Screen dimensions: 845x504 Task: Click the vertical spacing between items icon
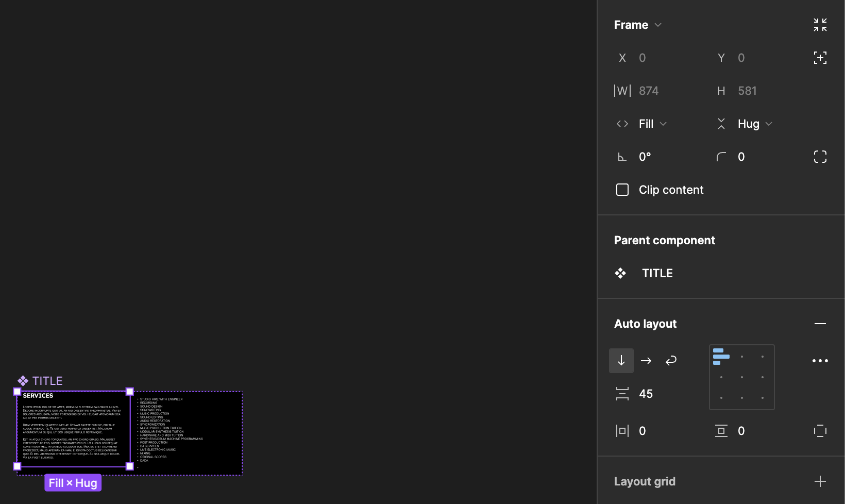622,394
